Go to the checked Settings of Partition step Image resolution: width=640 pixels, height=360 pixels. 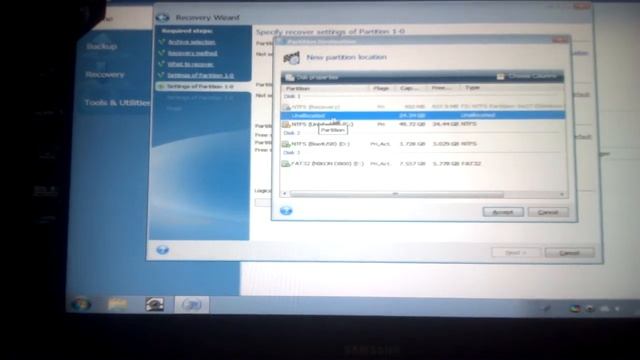(x=200, y=75)
